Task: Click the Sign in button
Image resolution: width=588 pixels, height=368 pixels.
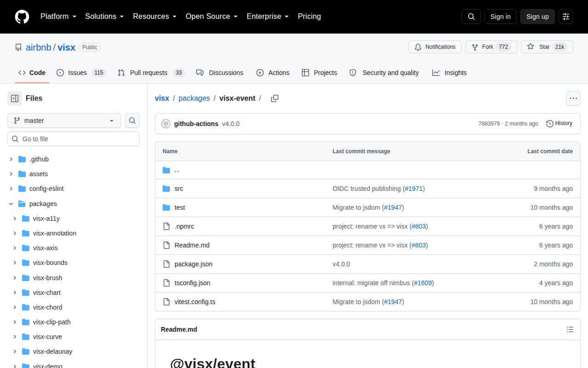Action: point(500,17)
